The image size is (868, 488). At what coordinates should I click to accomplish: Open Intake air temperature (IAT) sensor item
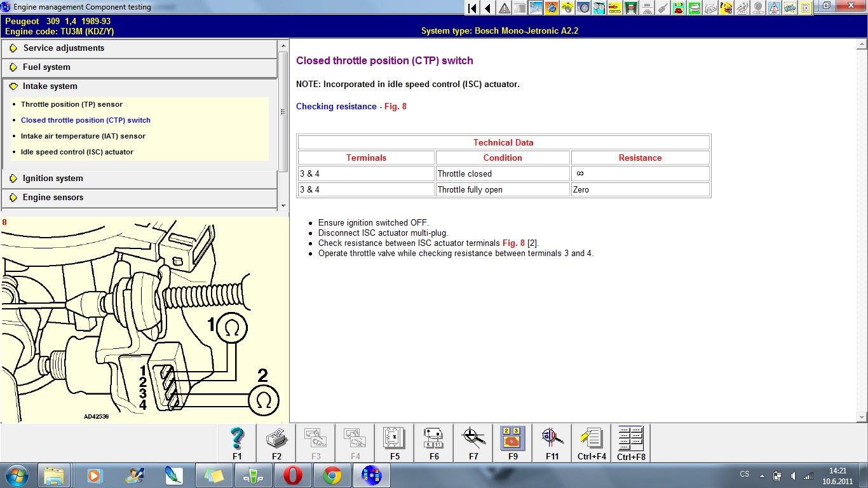click(83, 136)
